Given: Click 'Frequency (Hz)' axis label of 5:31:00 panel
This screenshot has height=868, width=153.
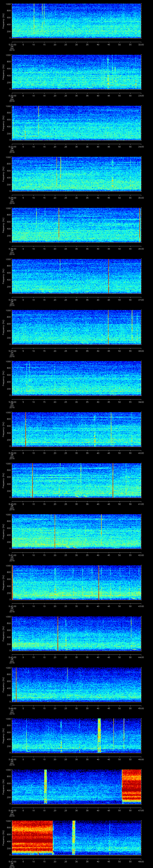Looking at the screenshot, I should (x=3, y=21).
